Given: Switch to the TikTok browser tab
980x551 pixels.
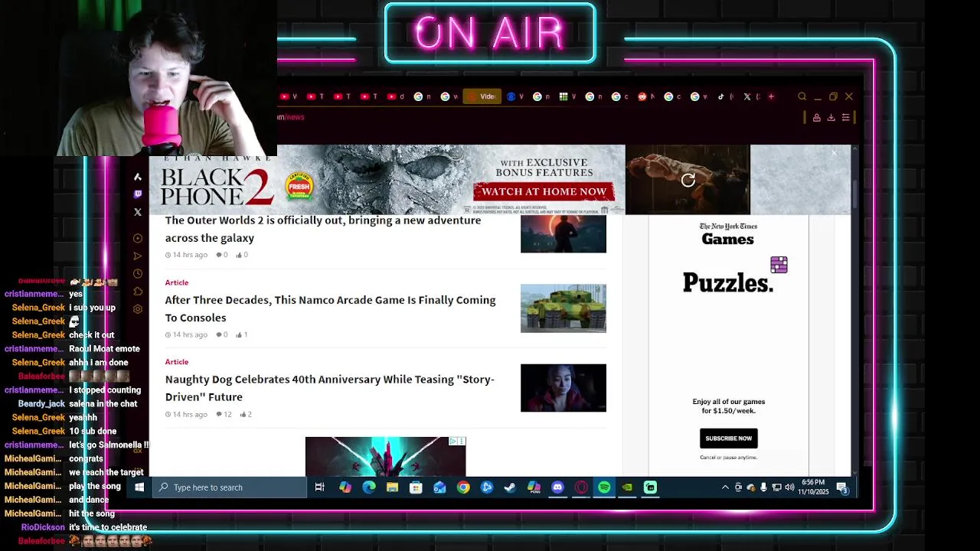Looking at the screenshot, I should [x=723, y=96].
